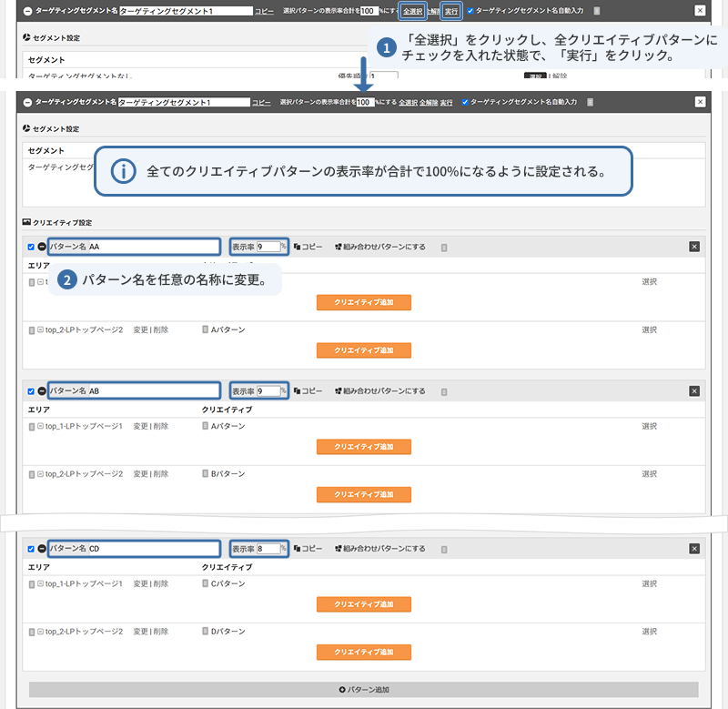Click 全選択 in the upper panel header

pyautogui.click(x=413, y=11)
